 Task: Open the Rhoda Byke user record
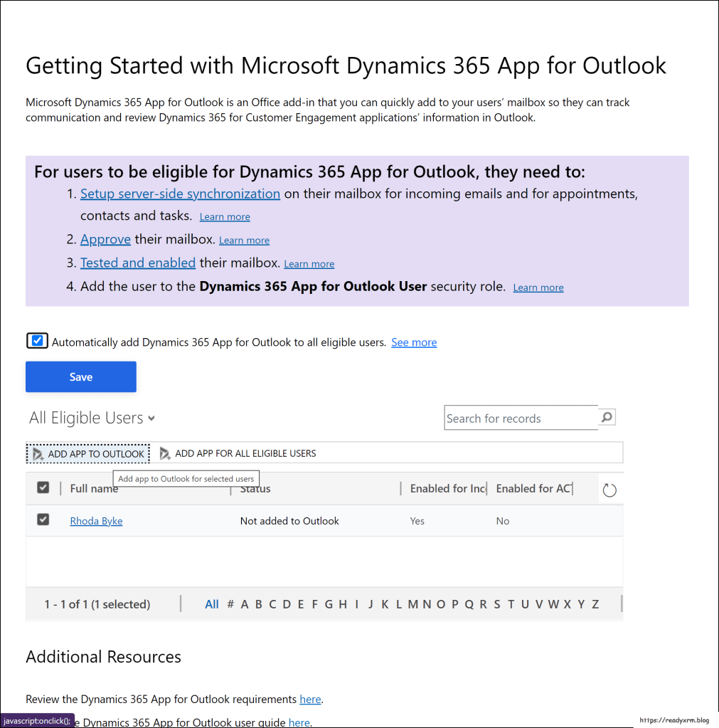pyautogui.click(x=96, y=521)
